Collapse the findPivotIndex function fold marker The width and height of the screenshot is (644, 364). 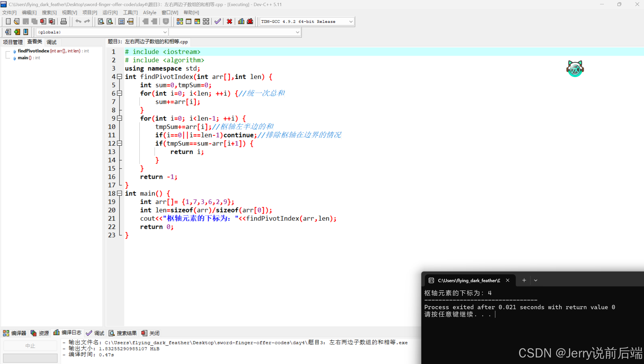point(120,77)
